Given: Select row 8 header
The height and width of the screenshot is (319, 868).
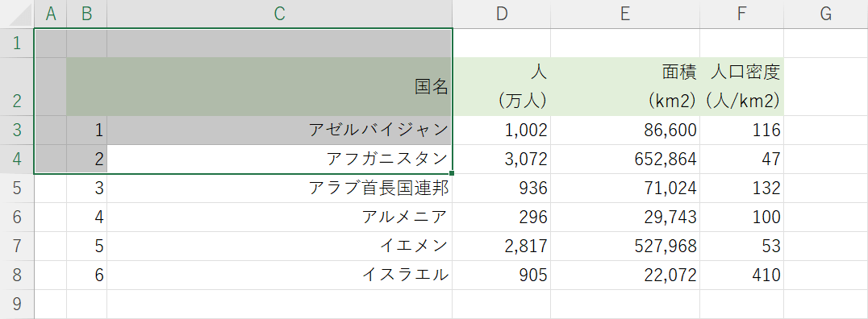Looking at the screenshot, I should coord(17,275).
